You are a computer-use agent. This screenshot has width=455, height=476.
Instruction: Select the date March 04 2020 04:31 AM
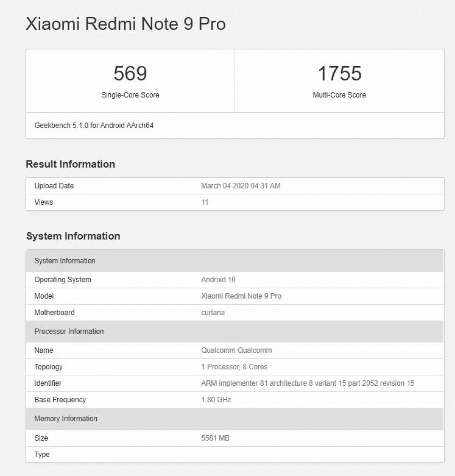pos(241,186)
